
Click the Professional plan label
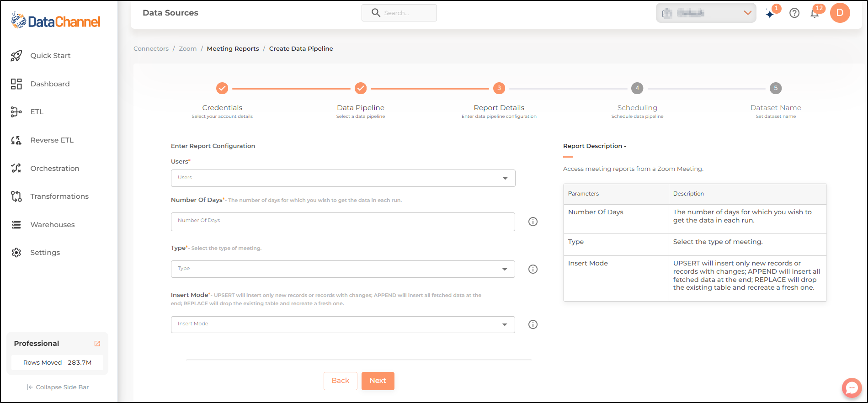click(37, 344)
